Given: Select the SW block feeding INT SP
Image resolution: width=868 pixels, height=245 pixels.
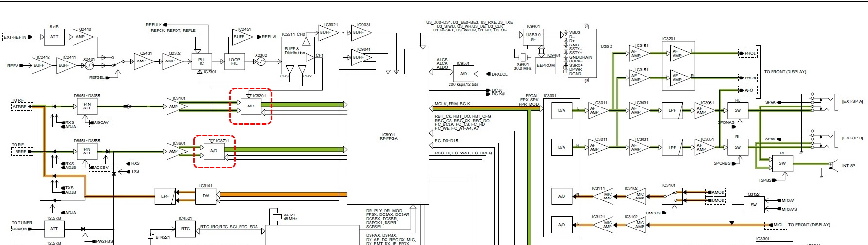Looking at the screenshot, I should pos(782,163).
